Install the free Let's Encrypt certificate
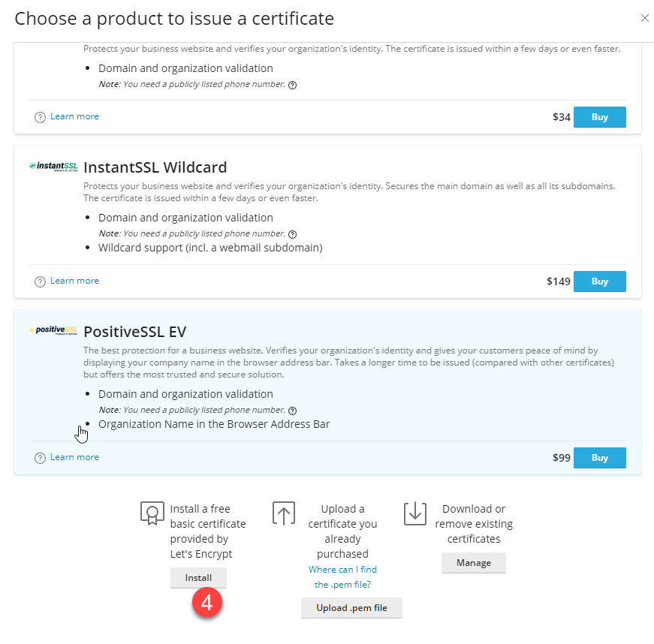 (198, 578)
